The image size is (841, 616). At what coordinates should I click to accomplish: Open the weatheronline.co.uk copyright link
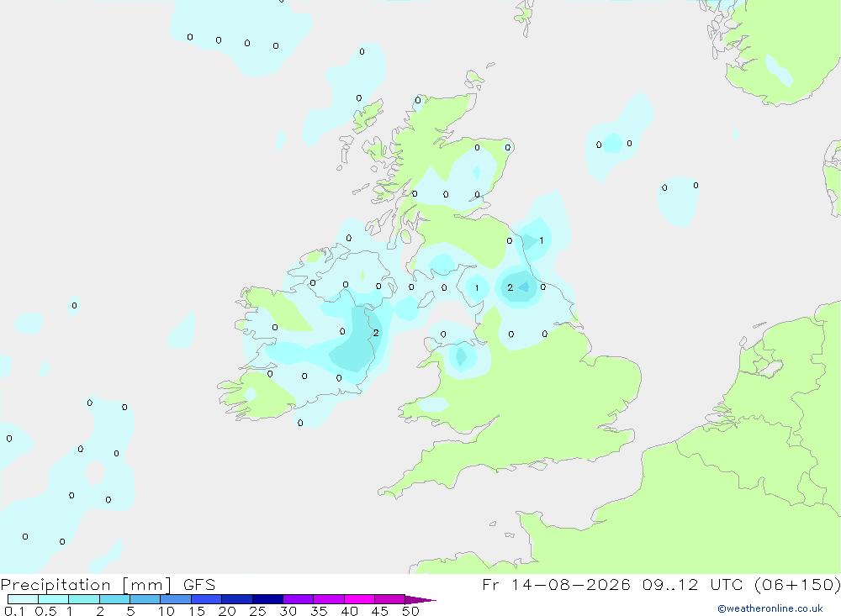770,608
